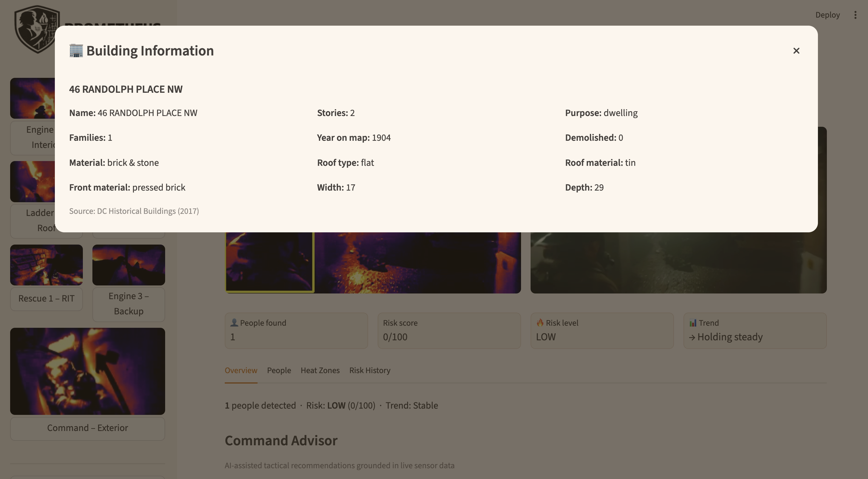Open the three-dot main menu
The width and height of the screenshot is (868, 479).
(x=855, y=15)
